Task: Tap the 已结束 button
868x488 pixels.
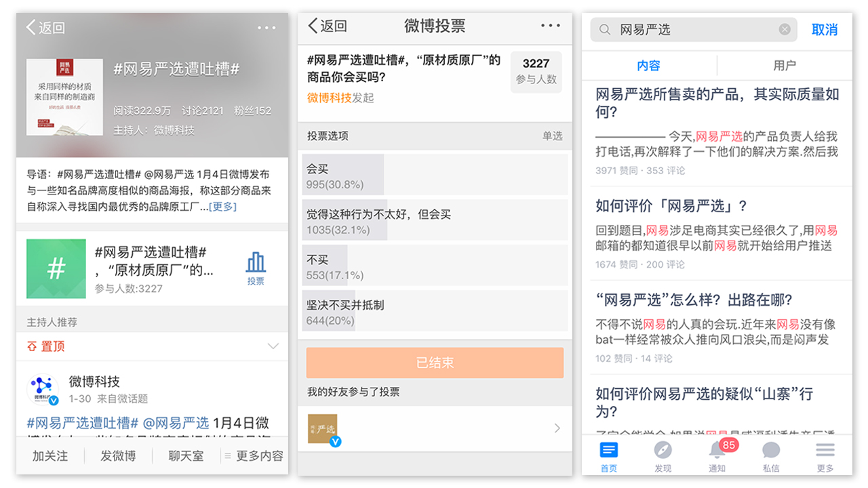Action: [x=435, y=363]
